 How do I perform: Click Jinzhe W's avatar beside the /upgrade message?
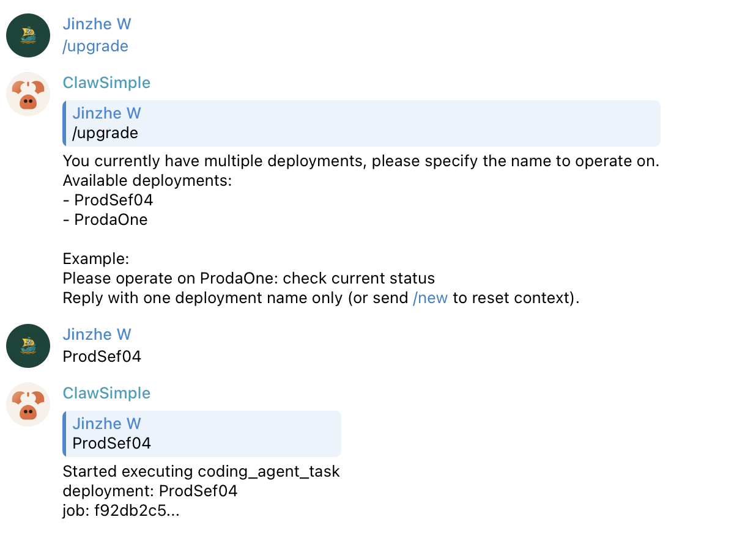pos(28,35)
